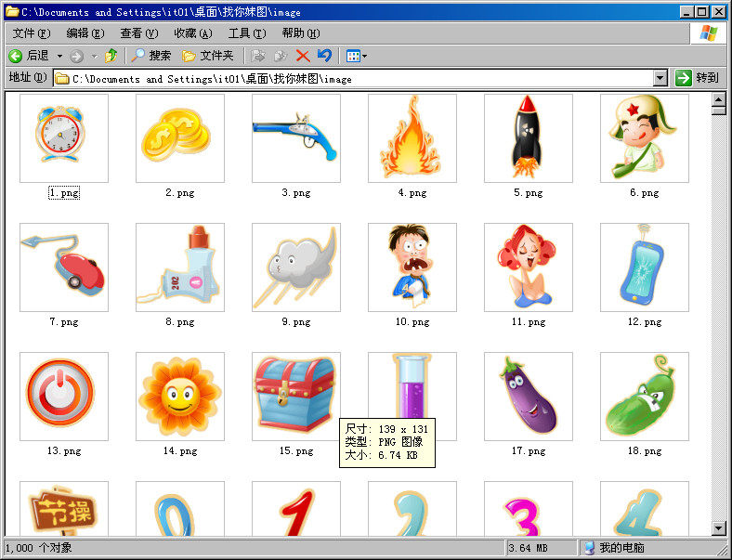Open the 工具(T) menu
Viewport: 732px width, 560px height.
tap(247, 33)
